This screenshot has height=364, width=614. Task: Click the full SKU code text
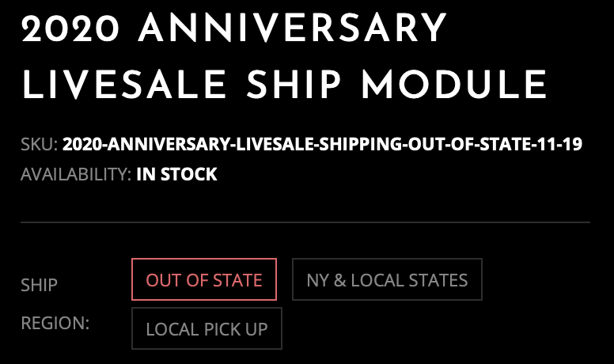click(322, 144)
